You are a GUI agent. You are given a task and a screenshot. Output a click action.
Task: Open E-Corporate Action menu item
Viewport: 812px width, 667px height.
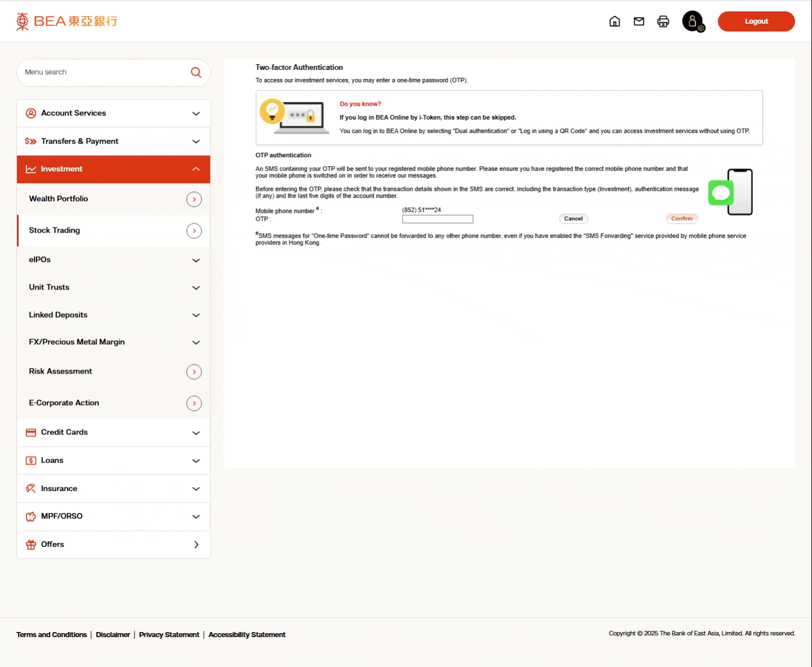coord(114,403)
